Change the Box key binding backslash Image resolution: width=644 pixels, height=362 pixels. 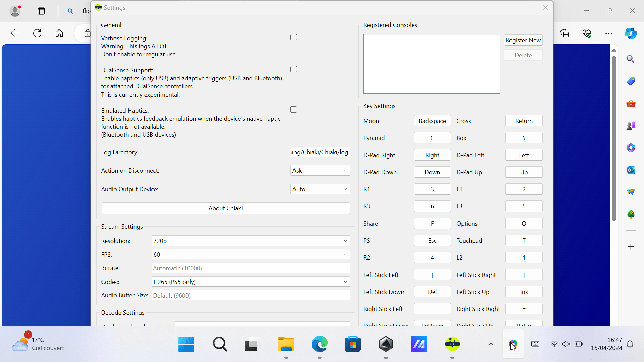tap(524, 138)
